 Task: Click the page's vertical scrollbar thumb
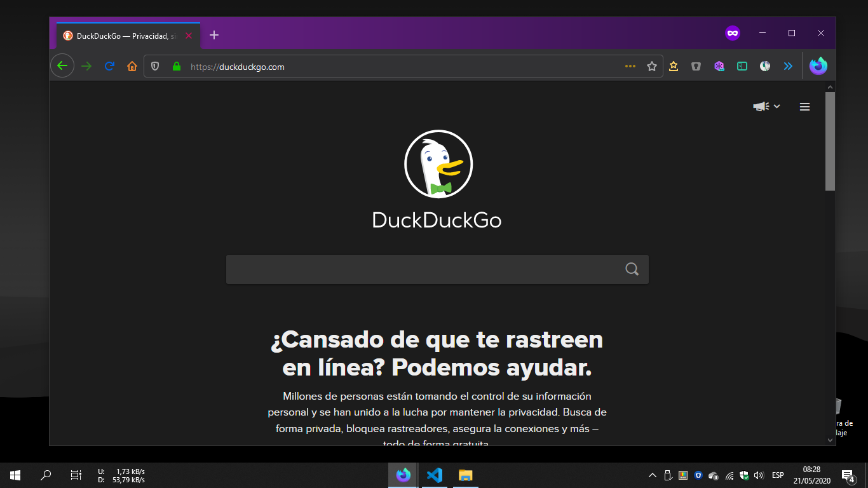coord(830,141)
